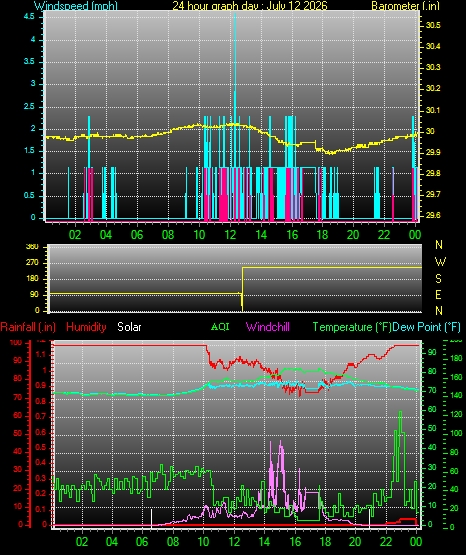This screenshot has height=555, width=466.
Task: Click the S compass direction label
Action: tap(438, 279)
